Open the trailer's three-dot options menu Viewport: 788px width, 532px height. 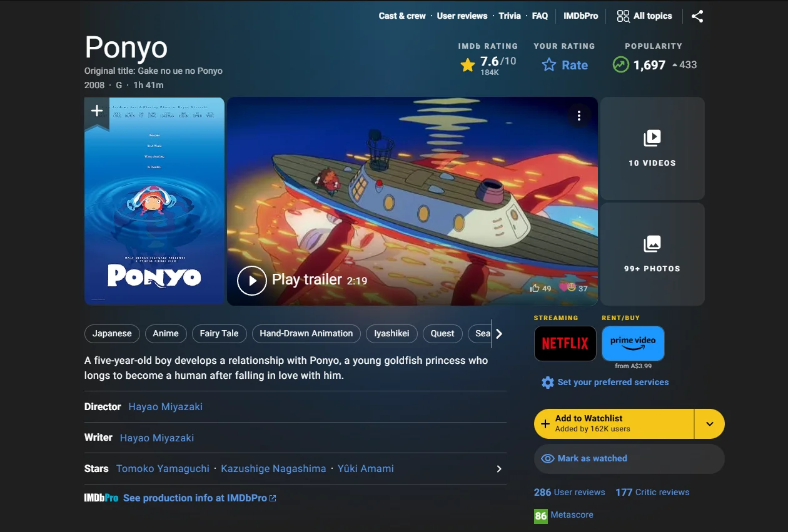pos(579,116)
